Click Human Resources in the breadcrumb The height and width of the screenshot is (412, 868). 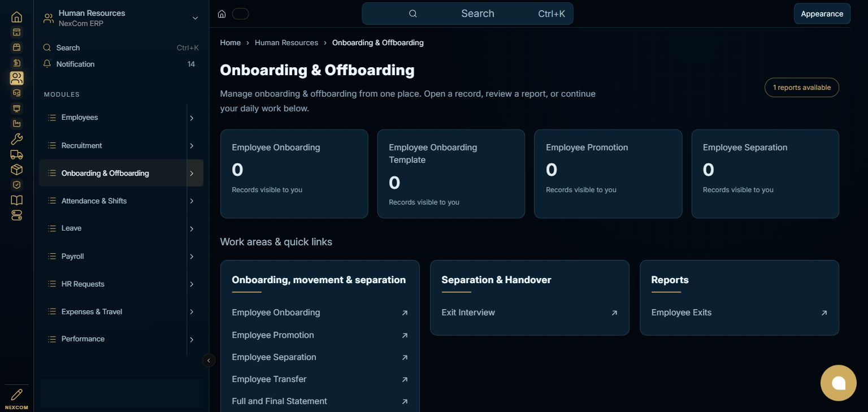287,42
